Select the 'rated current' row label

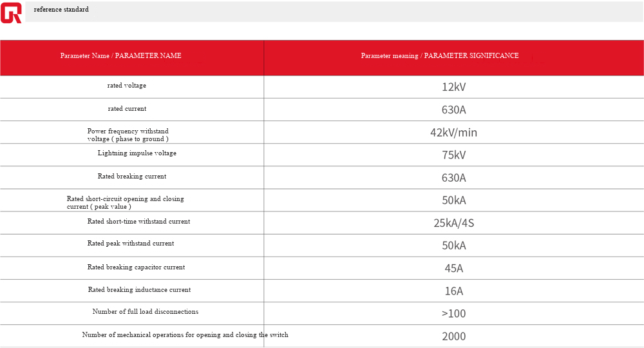click(127, 109)
